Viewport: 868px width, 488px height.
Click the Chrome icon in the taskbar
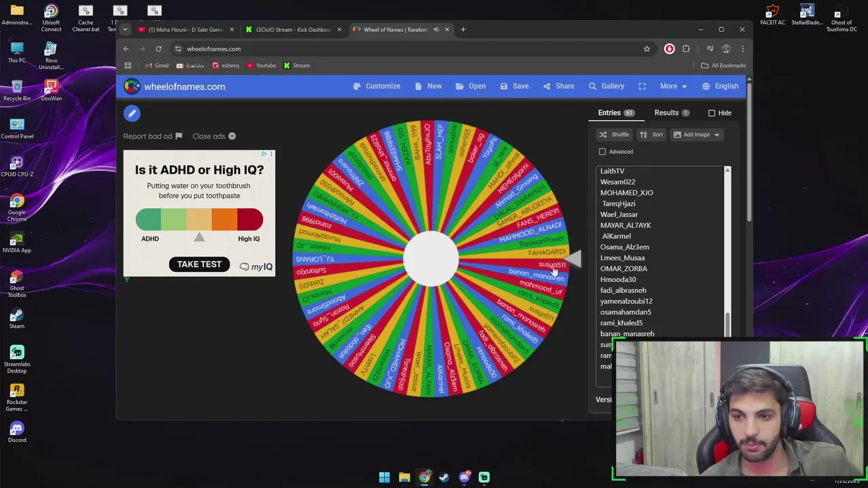[x=425, y=477]
